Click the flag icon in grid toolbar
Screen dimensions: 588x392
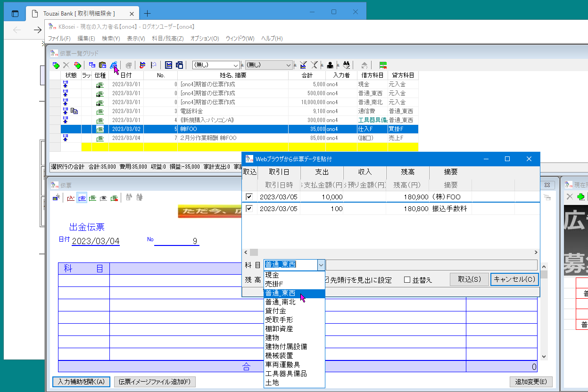[153, 65]
